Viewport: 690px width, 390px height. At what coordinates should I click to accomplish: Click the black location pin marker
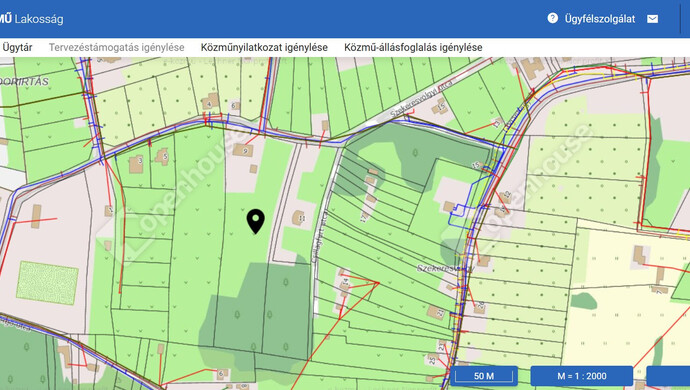tap(256, 221)
